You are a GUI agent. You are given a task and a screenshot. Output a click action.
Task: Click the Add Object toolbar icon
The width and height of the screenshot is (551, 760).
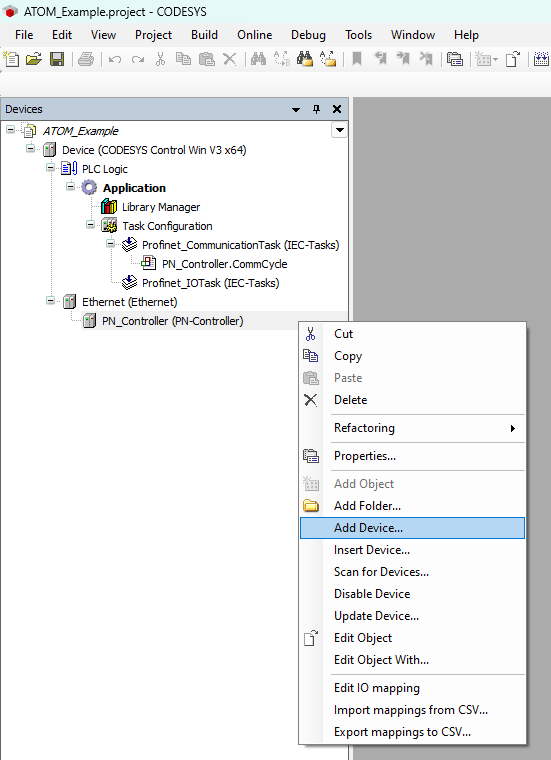click(483, 59)
